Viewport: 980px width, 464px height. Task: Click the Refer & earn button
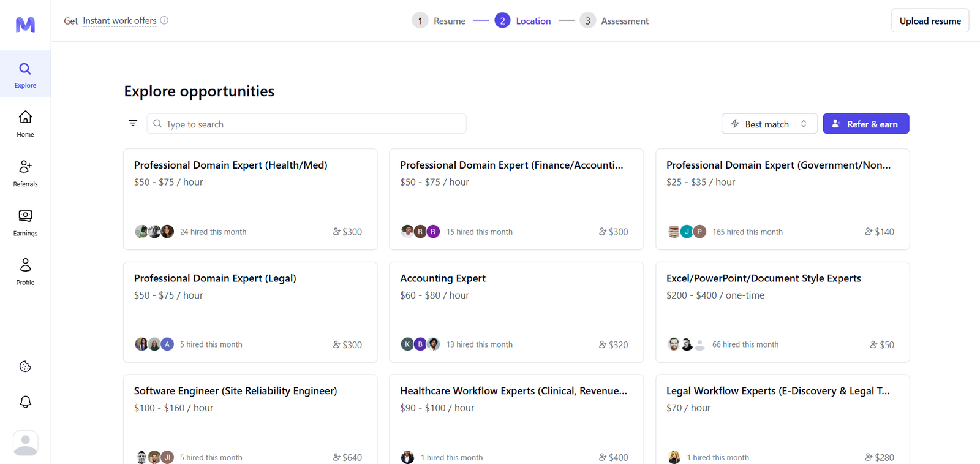point(865,124)
